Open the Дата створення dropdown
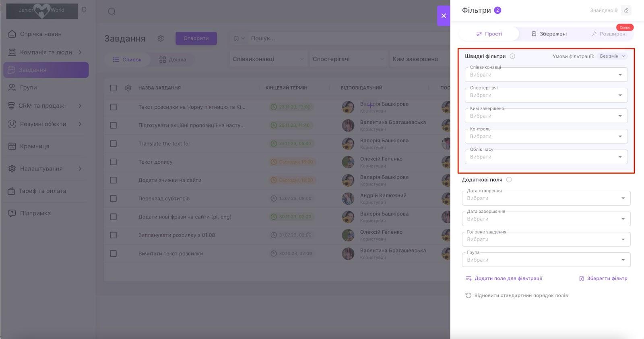This screenshot has width=644, height=339. click(x=546, y=198)
